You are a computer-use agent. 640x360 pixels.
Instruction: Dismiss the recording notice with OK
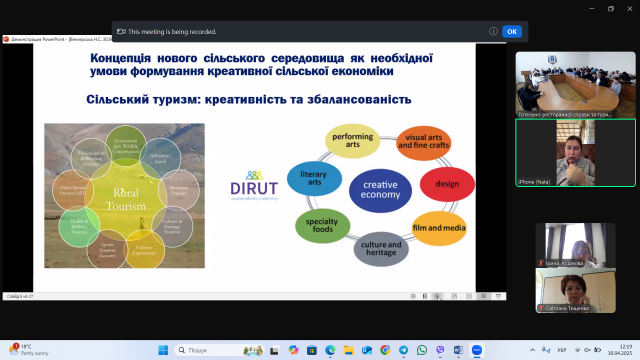coord(512,31)
